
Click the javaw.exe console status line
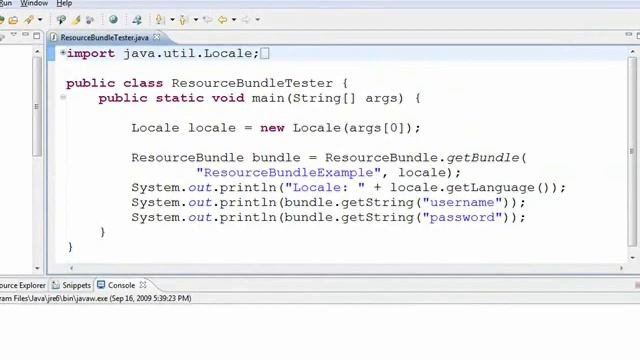[x=96, y=298]
